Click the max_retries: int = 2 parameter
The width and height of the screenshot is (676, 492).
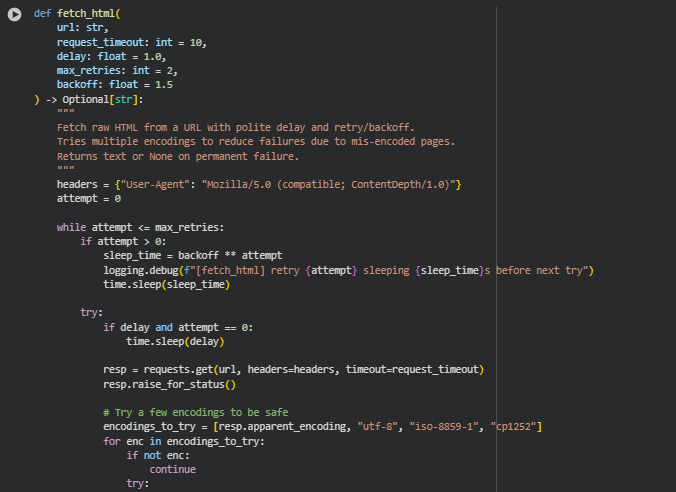(116, 71)
